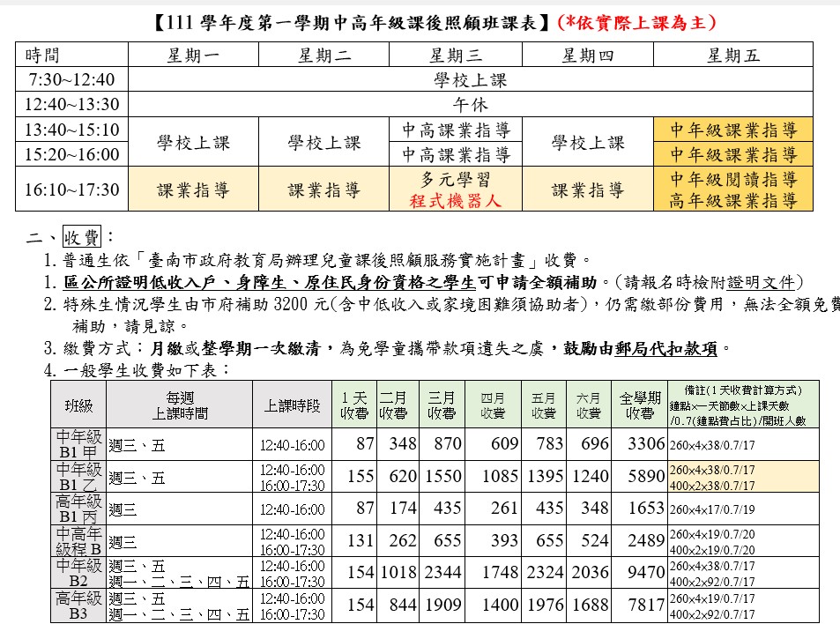Click 中年級閱讀指導 on Friday
Viewport: 840px width, 624px height.
coord(733,179)
